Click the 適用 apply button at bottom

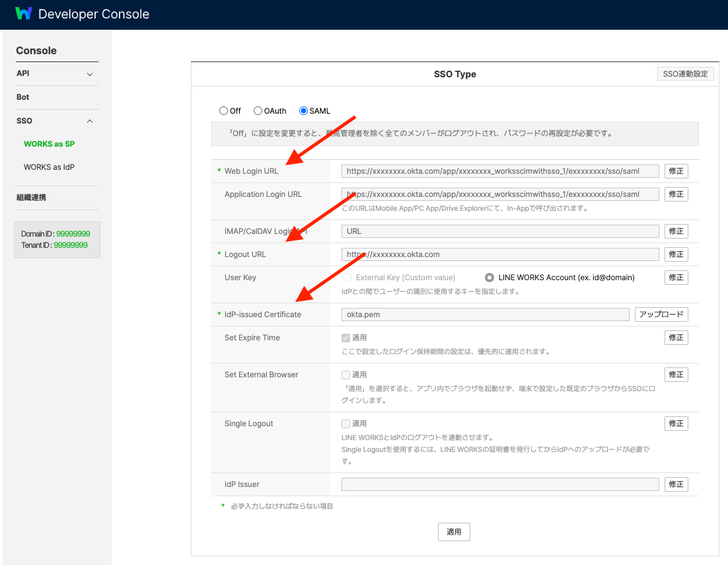click(454, 532)
